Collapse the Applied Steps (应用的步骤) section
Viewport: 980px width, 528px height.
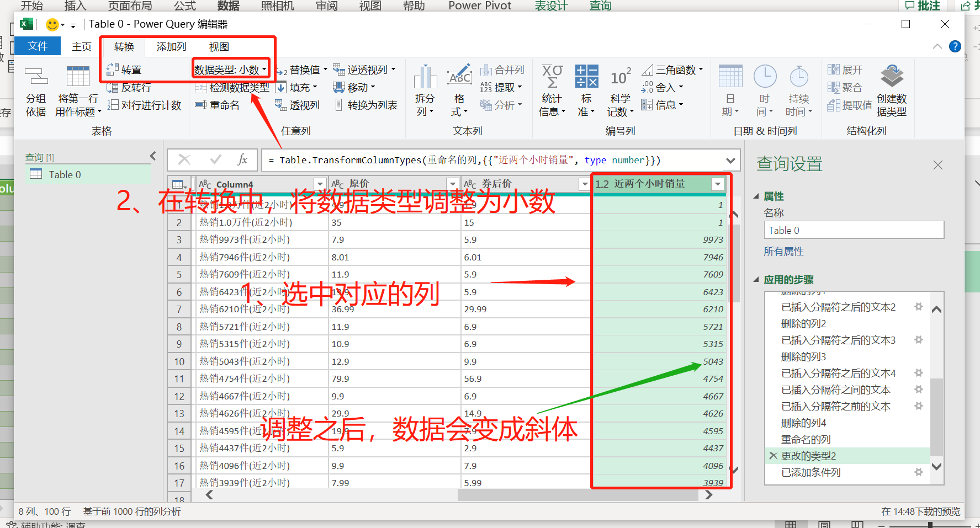[756, 280]
